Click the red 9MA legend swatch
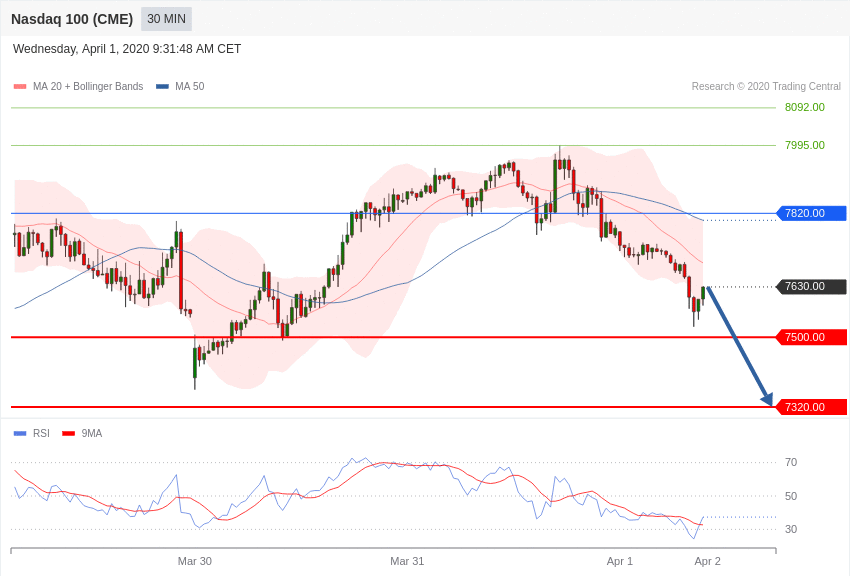This screenshot has height=576, width=850. (x=69, y=433)
